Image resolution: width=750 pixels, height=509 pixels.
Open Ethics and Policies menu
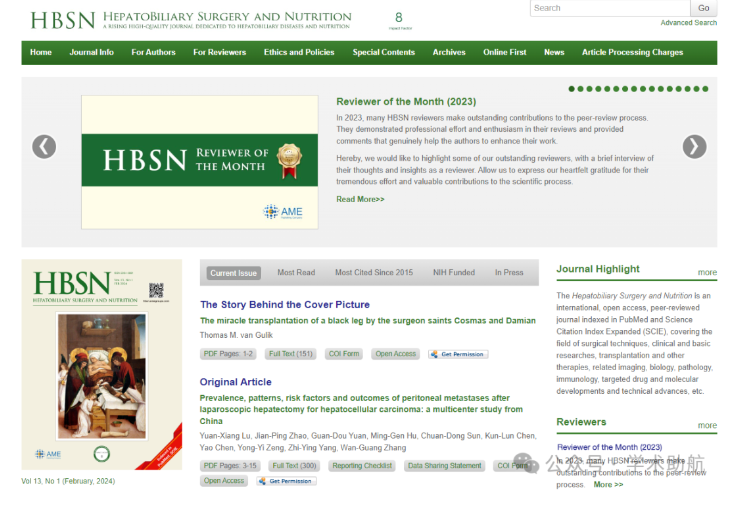tap(299, 52)
